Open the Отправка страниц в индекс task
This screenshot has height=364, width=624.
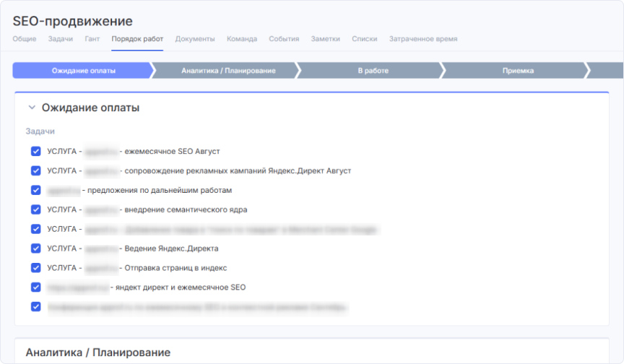click(x=175, y=268)
